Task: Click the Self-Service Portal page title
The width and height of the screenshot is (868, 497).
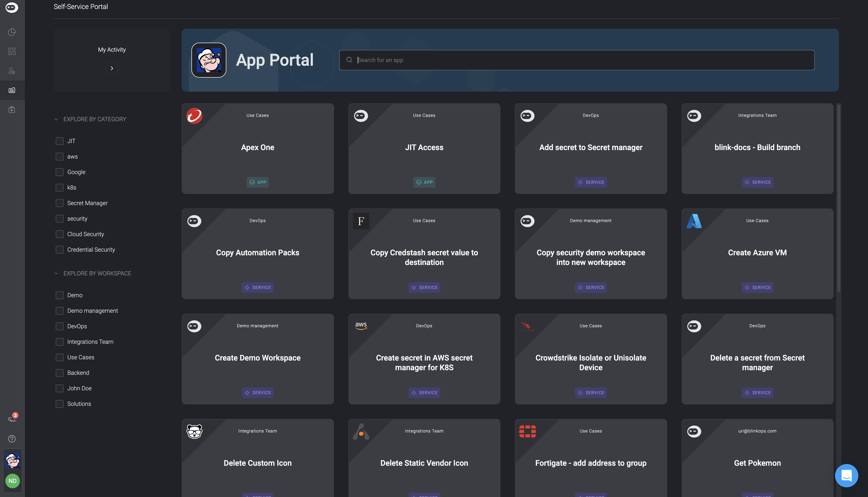Action: [81, 7]
